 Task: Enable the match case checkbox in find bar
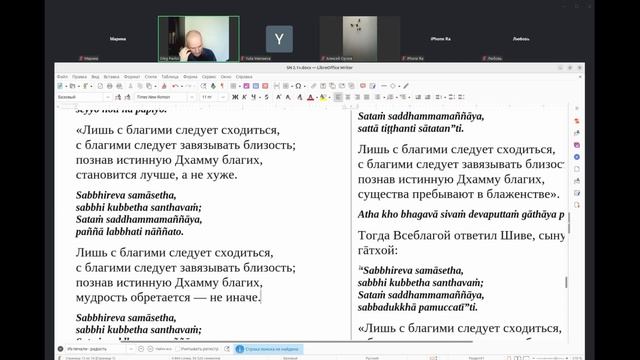click(178, 349)
